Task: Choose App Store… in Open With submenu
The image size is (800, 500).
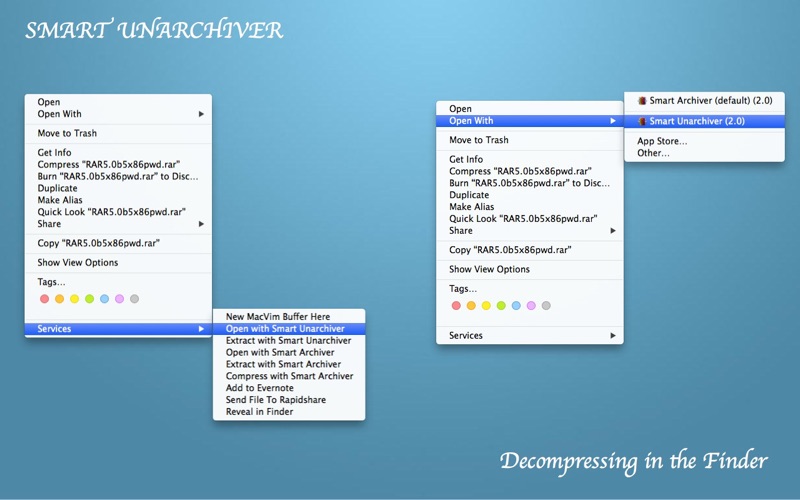Action: (x=704, y=141)
